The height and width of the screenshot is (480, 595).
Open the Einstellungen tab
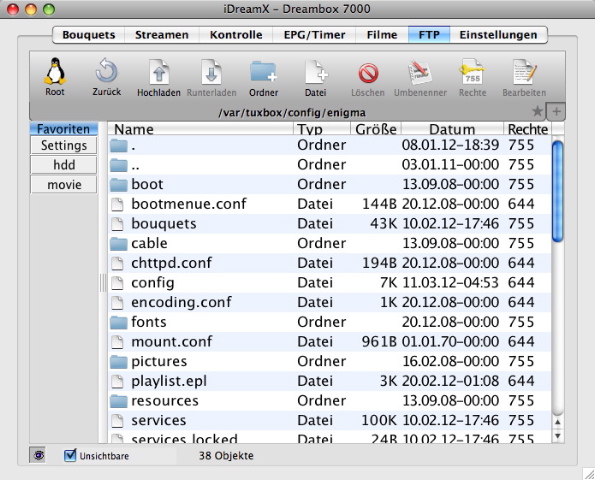(x=498, y=35)
